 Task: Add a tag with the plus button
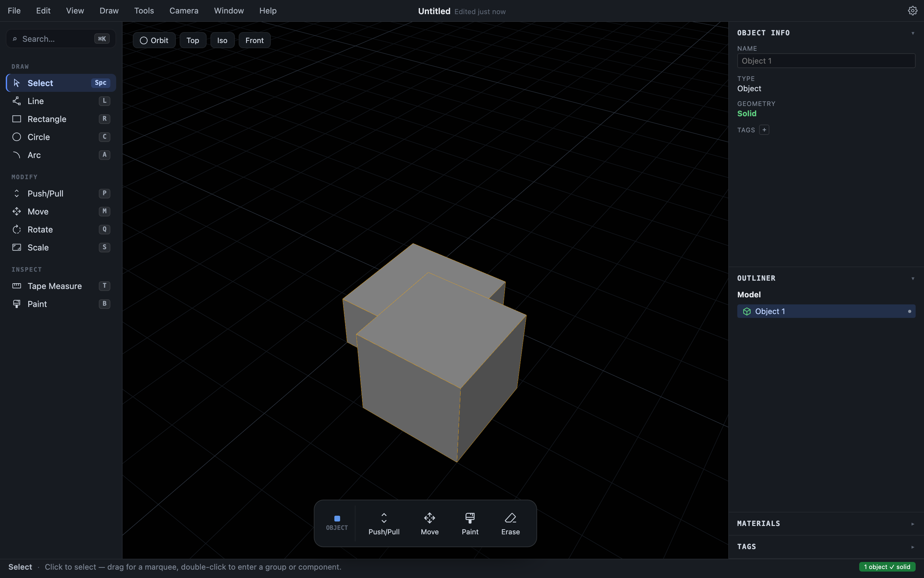click(764, 130)
